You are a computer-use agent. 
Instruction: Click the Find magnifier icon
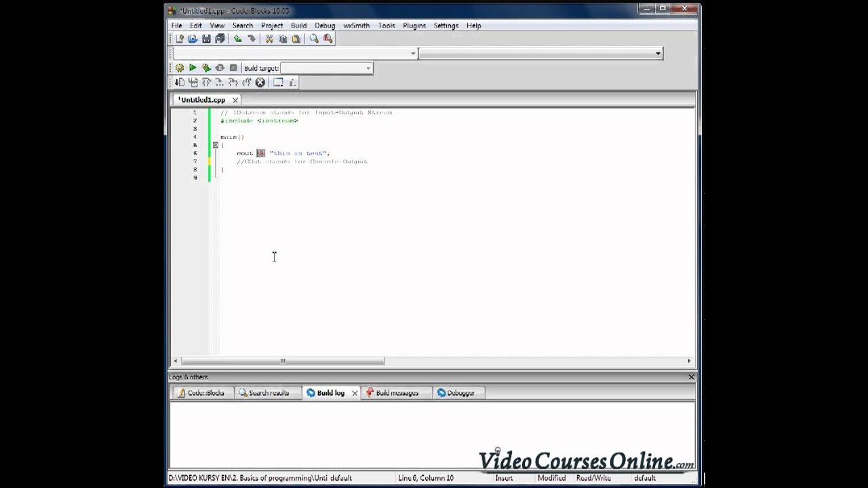coord(314,39)
